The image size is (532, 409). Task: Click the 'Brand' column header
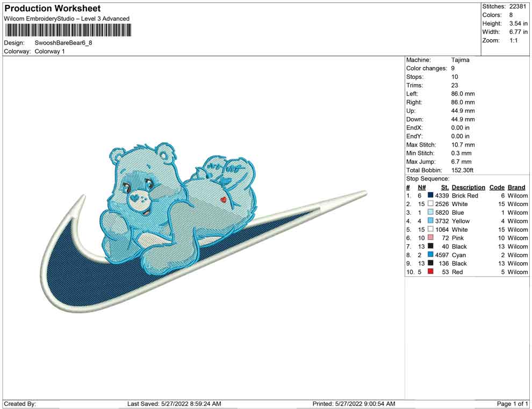pyautogui.click(x=516, y=187)
